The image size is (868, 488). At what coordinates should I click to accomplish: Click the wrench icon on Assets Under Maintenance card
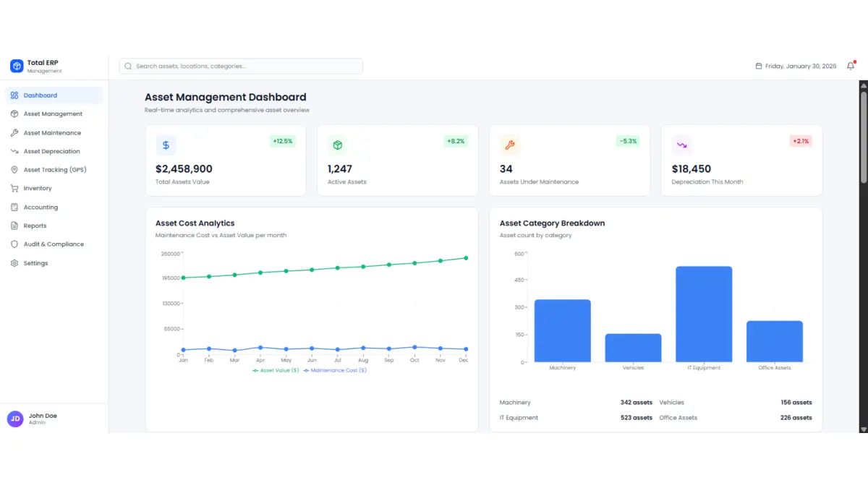(510, 145)
